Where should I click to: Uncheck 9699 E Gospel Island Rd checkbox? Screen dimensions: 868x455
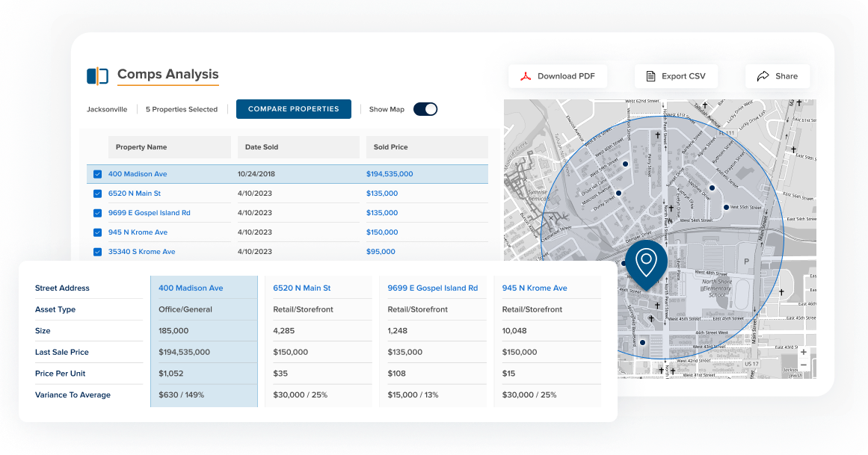pyautogui.click(x=97, y=213)
